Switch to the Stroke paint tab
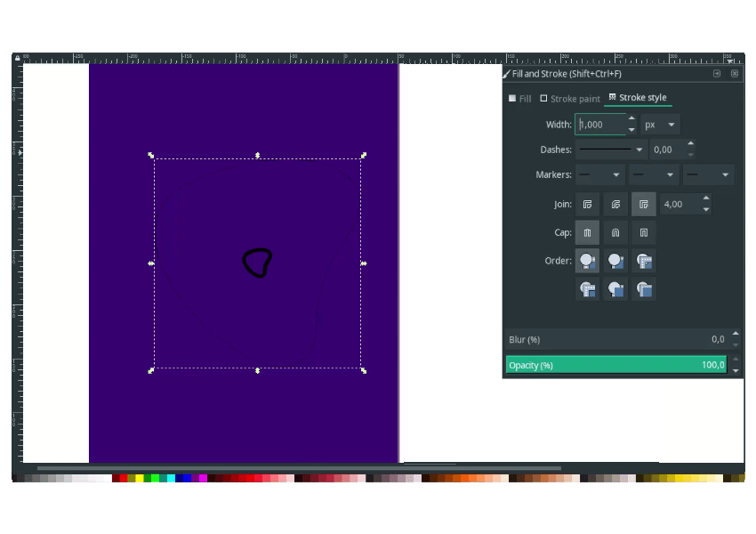Image resolution: width=756 pixels, height=534 pixels. point(570,99)
